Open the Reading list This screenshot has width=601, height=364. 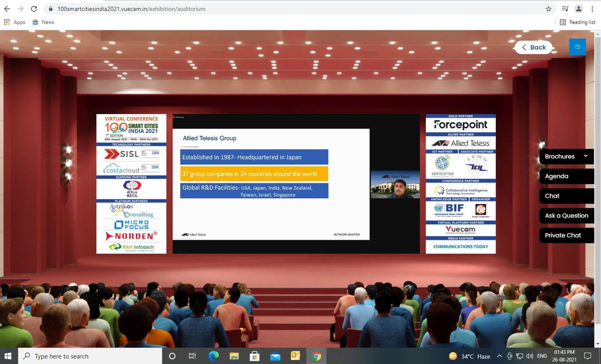point(578,22)
